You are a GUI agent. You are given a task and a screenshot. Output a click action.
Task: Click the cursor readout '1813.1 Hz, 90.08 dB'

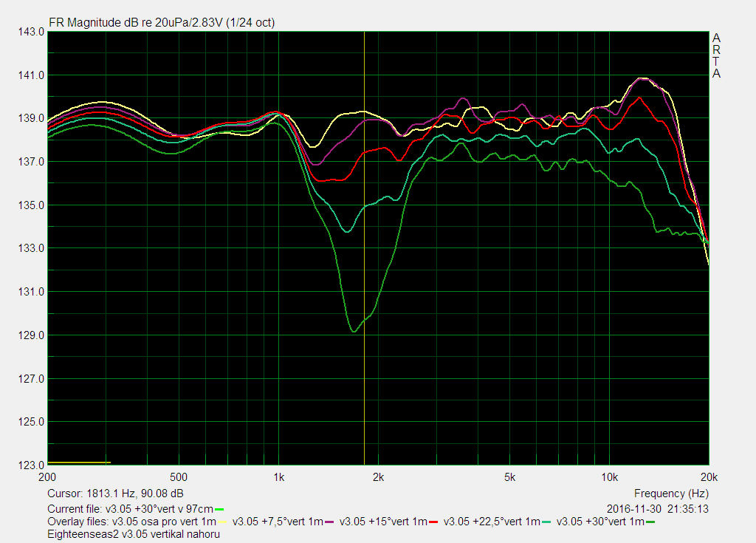134,494
